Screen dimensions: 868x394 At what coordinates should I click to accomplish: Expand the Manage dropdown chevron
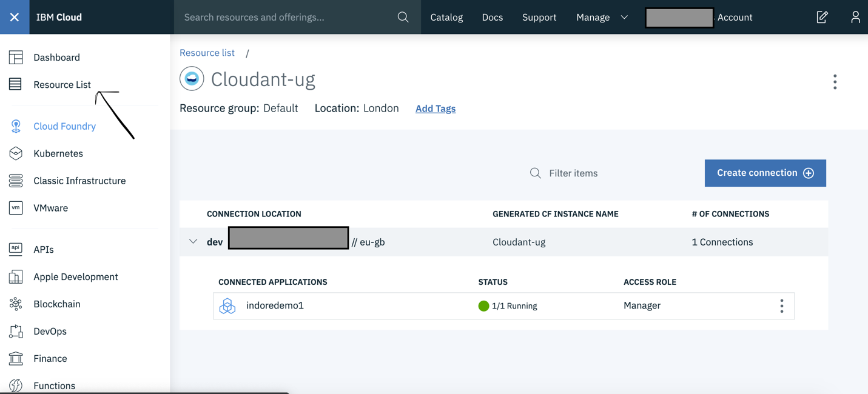pyautogui.click(x=624, y=17)
